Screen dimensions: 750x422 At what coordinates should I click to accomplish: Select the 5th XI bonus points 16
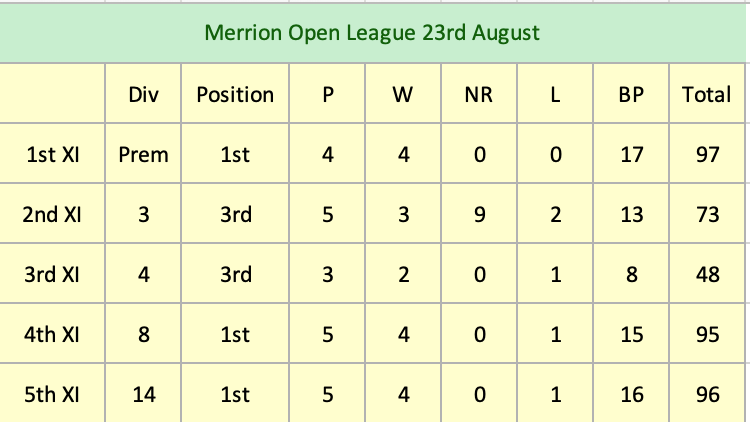point(631,395)
